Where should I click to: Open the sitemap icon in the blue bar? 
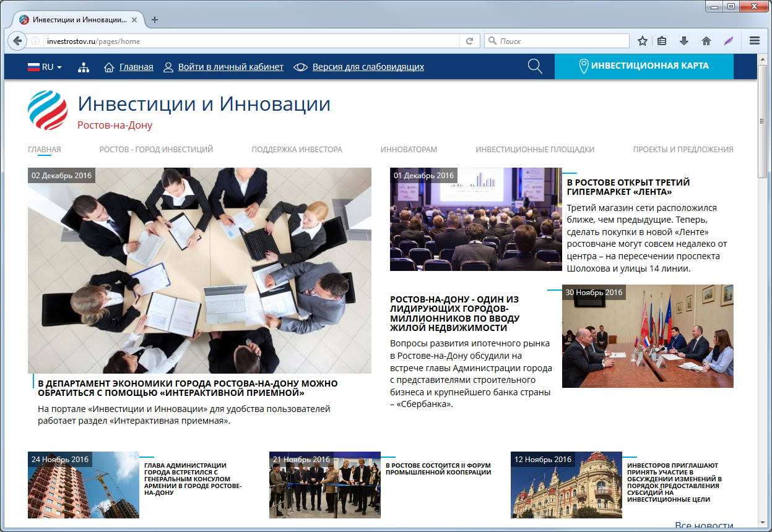[x=84, y=67]
